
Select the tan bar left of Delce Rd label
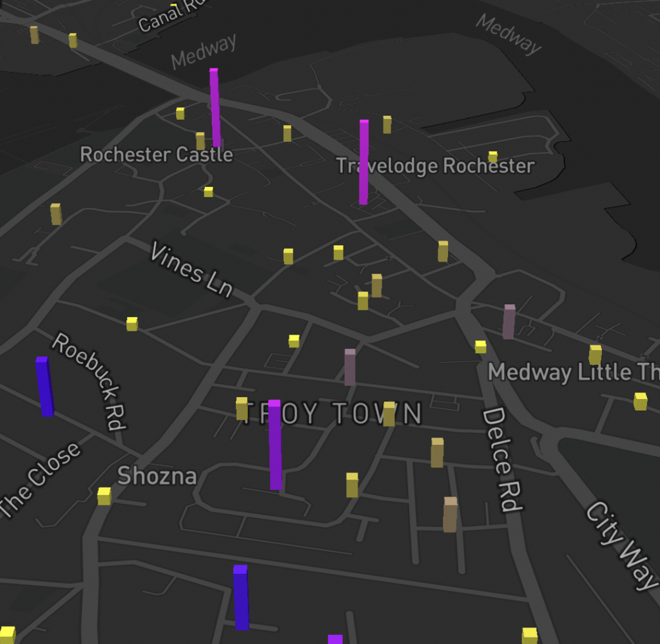pyautogui.click(x=450, y=514)
